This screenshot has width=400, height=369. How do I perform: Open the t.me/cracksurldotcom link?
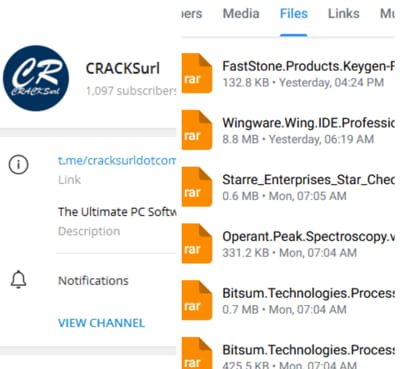coord(117,160)
